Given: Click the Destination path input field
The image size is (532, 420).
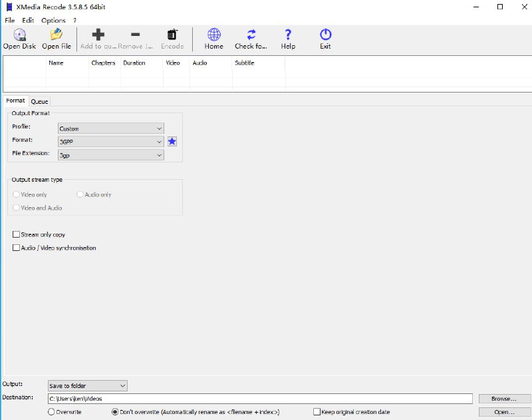Looking at the screenshot, I should 260,399.
